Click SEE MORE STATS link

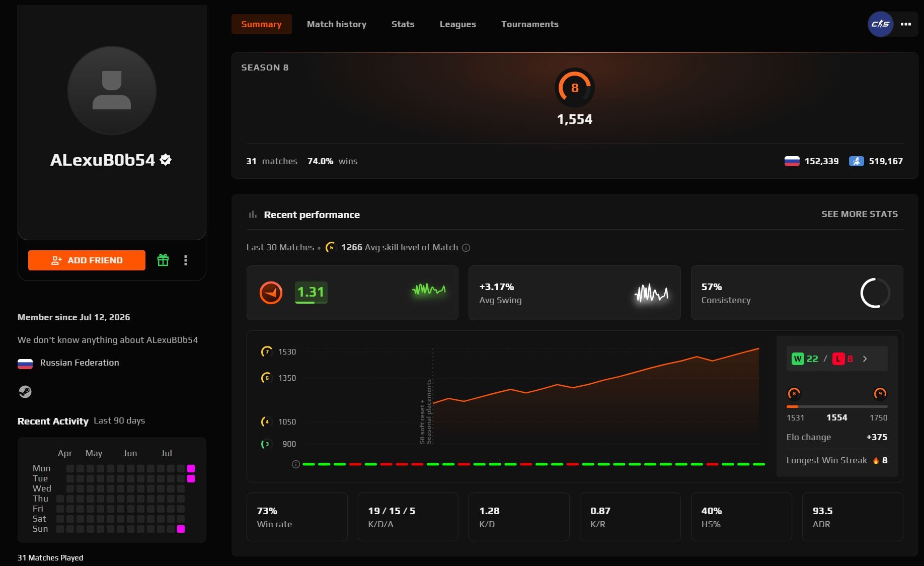tap(860, 214)
